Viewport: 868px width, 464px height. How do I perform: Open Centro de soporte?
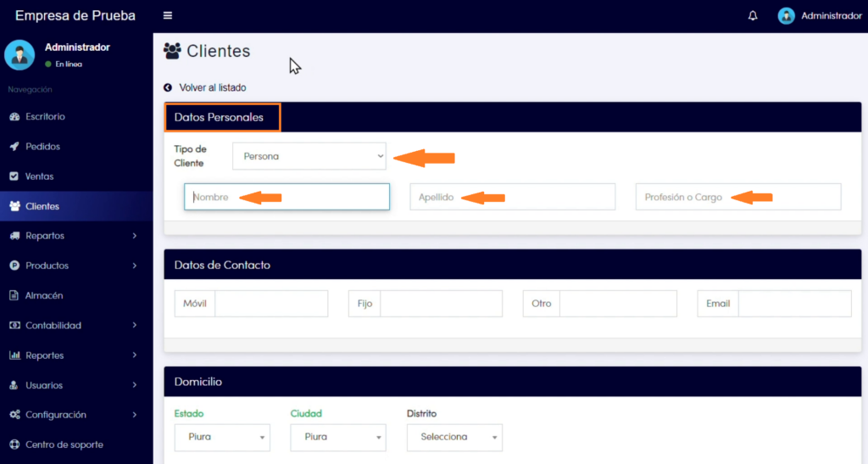pyautogui.click(x=76, y=444)
